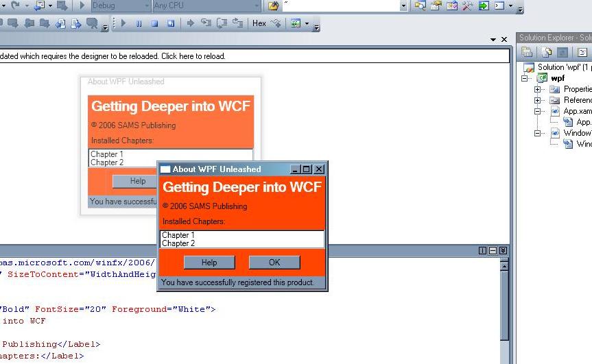Screen dimensions: 592x364
Task: Open the Find combo box dropdown arrow
Action: pyautogui.click(x=403, y=5)
